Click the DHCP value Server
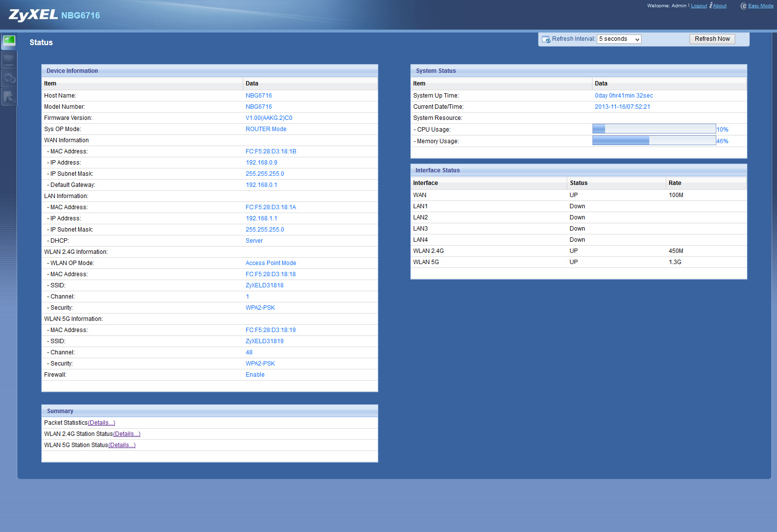Image resolution: width=777 pixels, height=532 pixels. (254, 241)
